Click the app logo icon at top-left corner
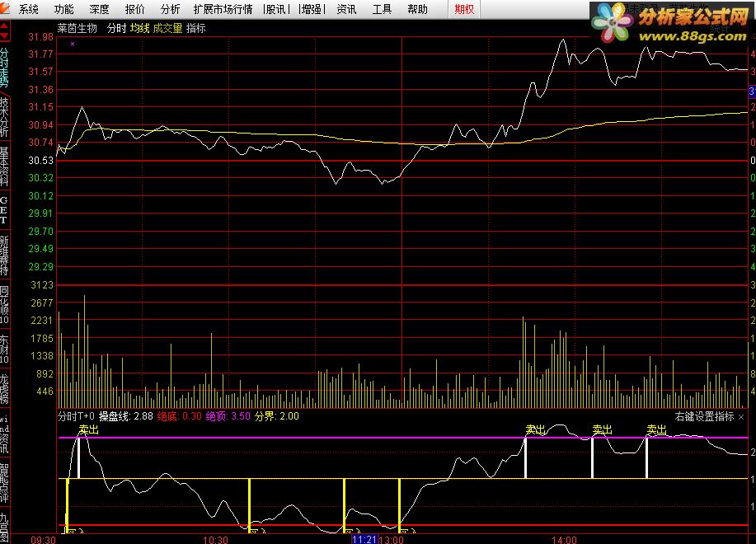The height and width of the screenshot is (544, 756). [4, 8]
